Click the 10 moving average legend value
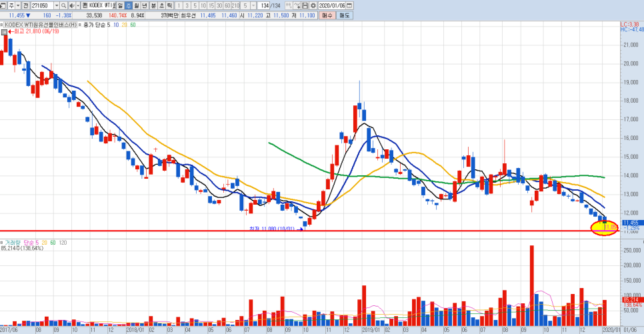 click(x=116, y=25)
